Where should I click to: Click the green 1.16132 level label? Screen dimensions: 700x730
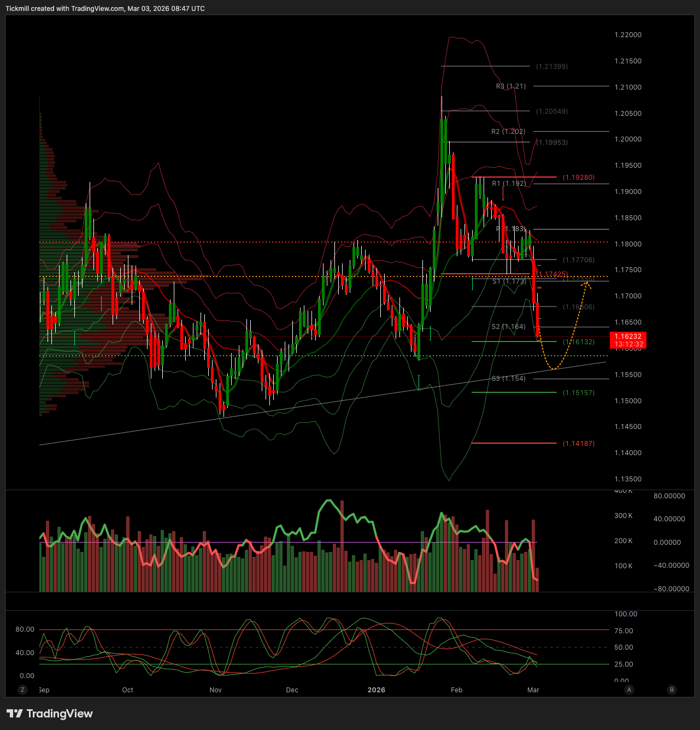pyautogui.click(x=579, y=342)
